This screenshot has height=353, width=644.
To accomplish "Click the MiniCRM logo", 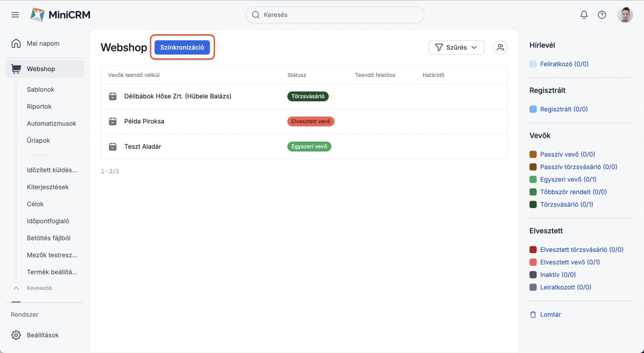I will [60, 15].
